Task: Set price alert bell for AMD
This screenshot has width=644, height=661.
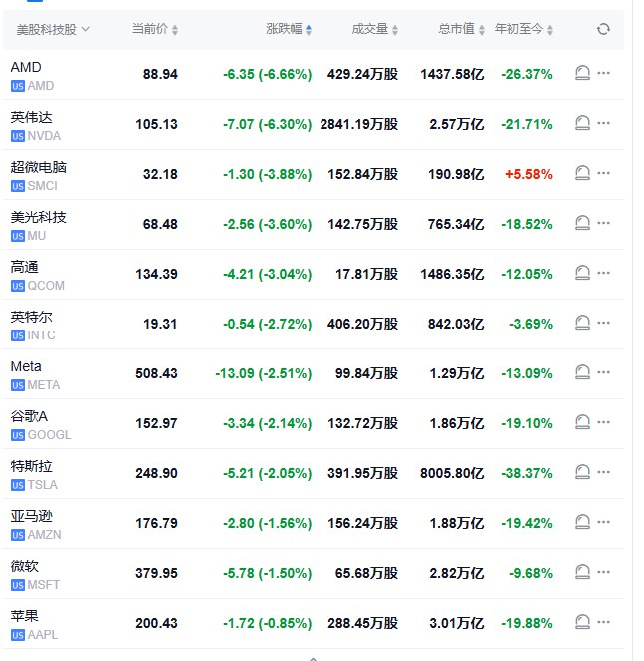Action: tap(582, 73)
